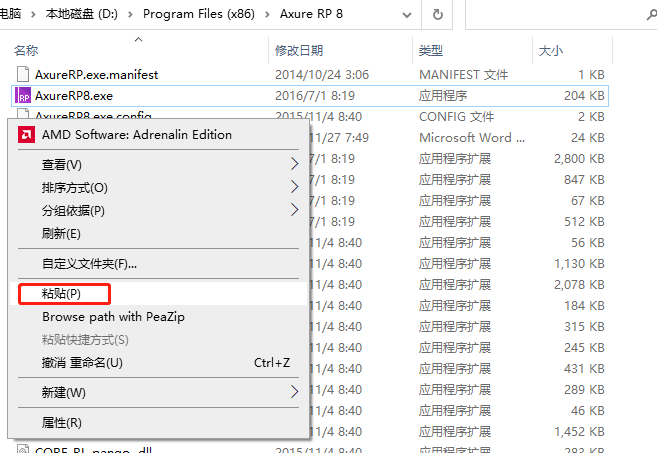
Task: Open 自定义文件夹(F)... menu entry
Action: [x=89, y=264]
